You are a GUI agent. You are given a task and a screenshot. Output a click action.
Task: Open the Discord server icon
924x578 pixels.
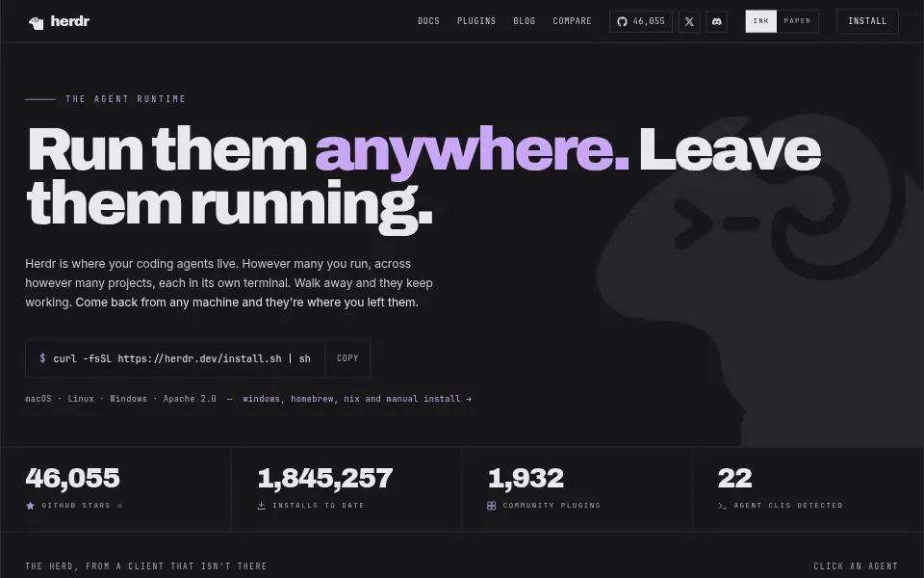[x=716, y=22]
